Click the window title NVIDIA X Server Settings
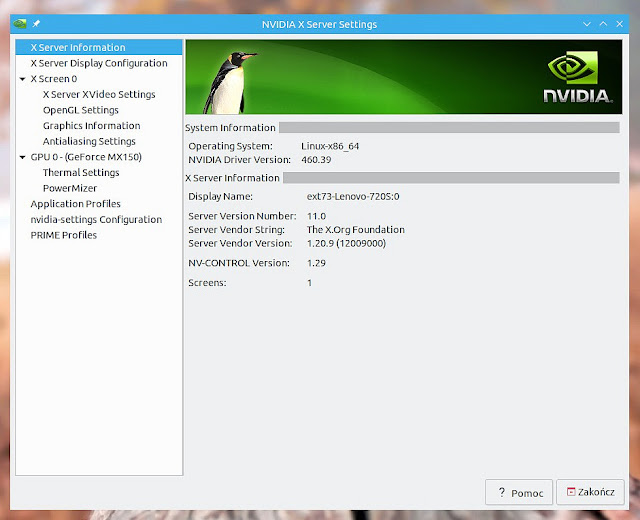 pyautogui.click(x=320, y=24)
